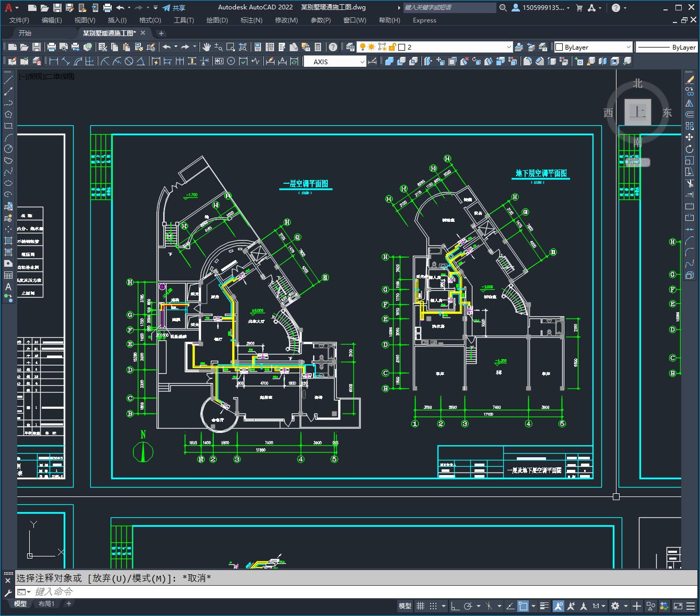Open the calculator icon in standard toolbar
The image size is (700, 616).
[318, 47]
